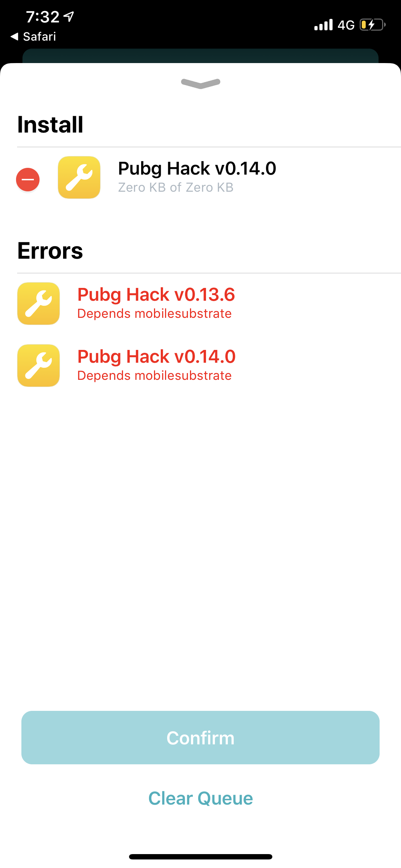
Task: Tap wrench icon beside Pubg Hack v0.13.6 error
Action: (x=38, y=304)
